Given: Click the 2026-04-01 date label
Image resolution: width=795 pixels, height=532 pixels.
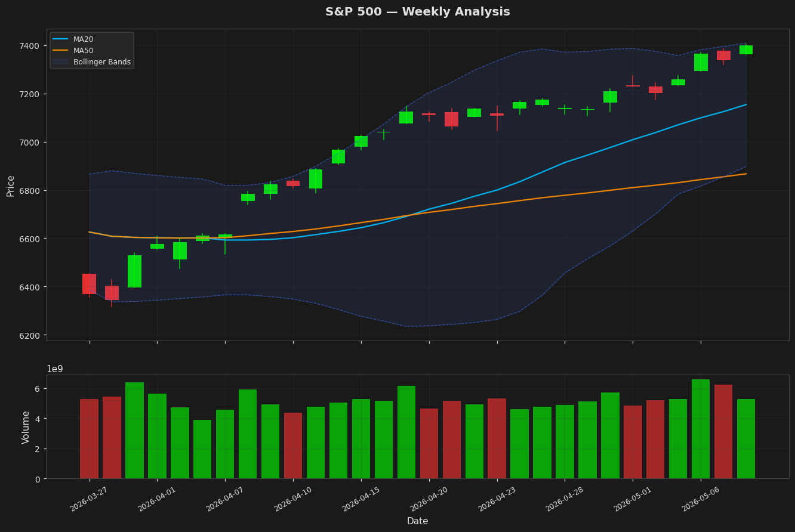Looking at the screenshot, I should pos(157,499).
